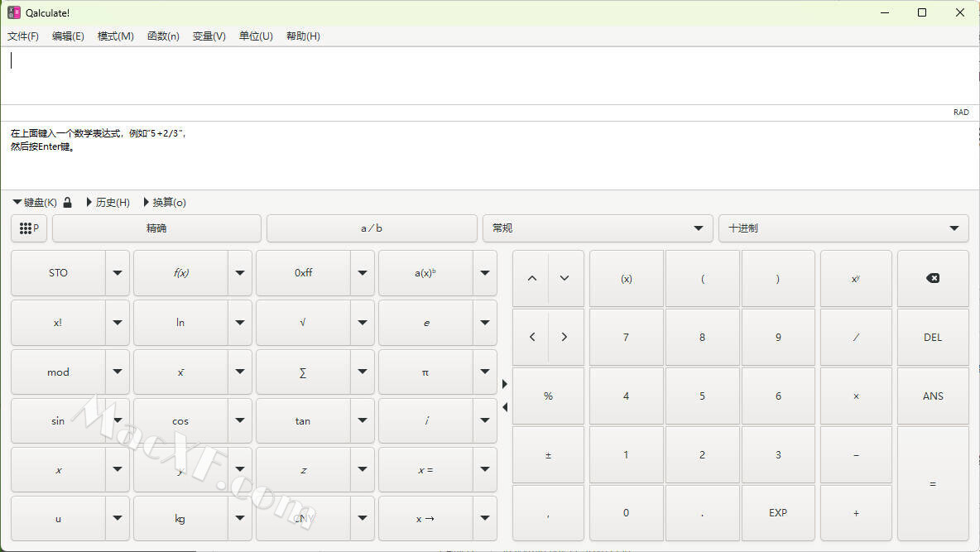Click the left parenthesis key
This screenshot has width=980, height=552.
(703, 278)
